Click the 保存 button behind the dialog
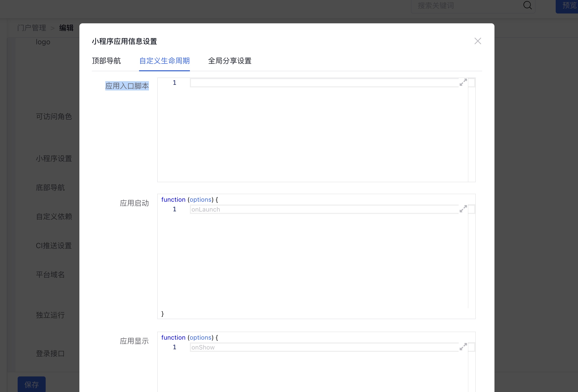This screenshot has width=578, height=392. [x=32, y=384]
